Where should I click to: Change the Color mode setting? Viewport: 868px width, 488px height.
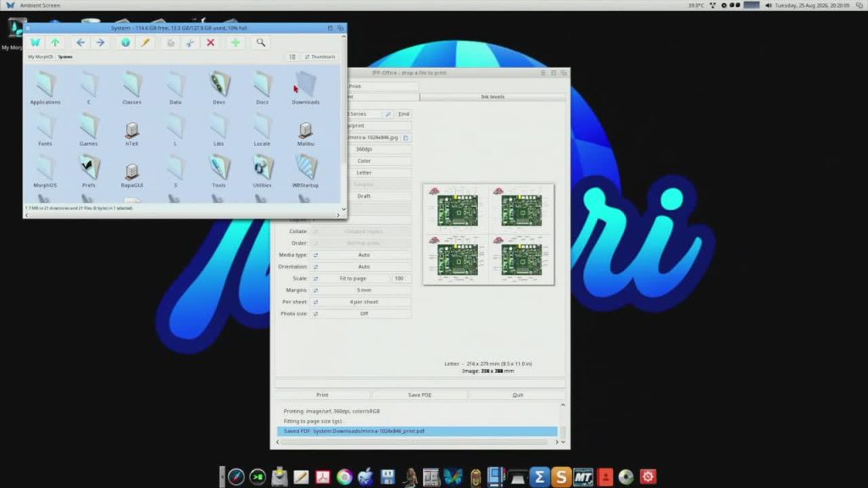pos(364,161)
